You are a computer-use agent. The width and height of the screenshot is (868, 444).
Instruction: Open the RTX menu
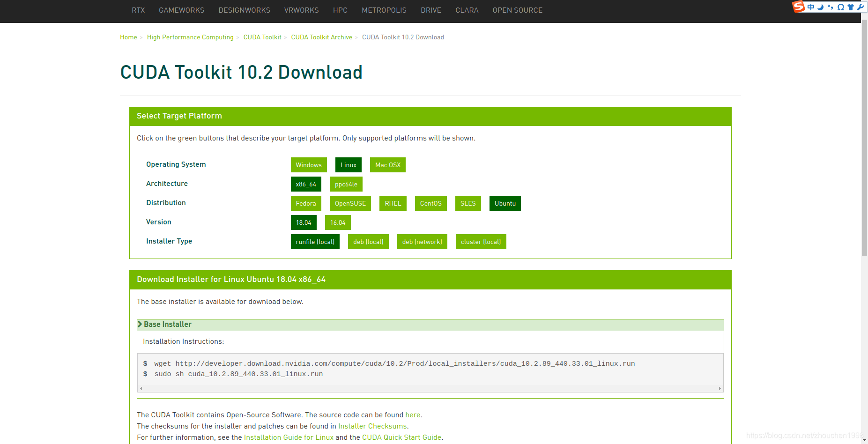pos(138,10)
